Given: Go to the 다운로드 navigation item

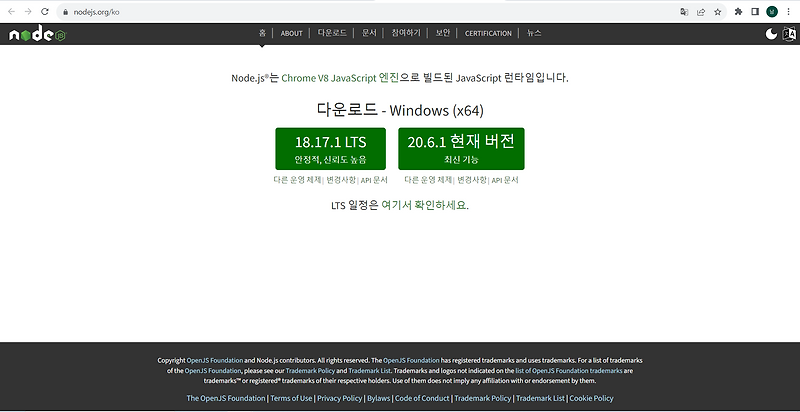Looking at the screenshot, I should (x=332, y=33).
